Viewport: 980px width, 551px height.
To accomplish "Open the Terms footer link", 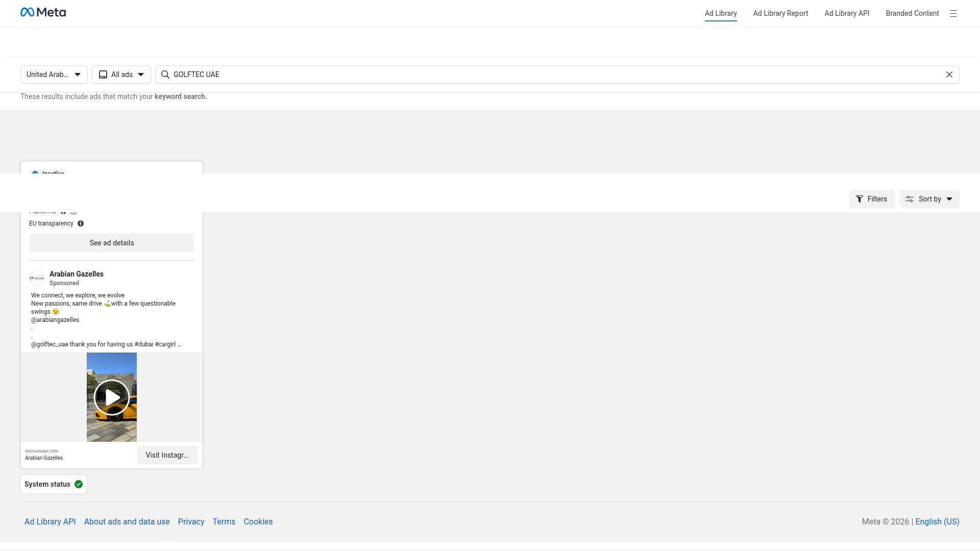I will [224, 521].
